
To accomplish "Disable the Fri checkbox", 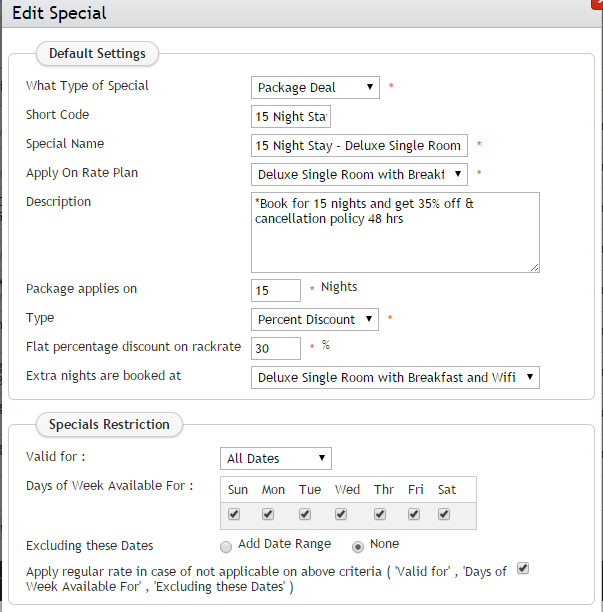I will pyautogui.click(x=414, y=514).
